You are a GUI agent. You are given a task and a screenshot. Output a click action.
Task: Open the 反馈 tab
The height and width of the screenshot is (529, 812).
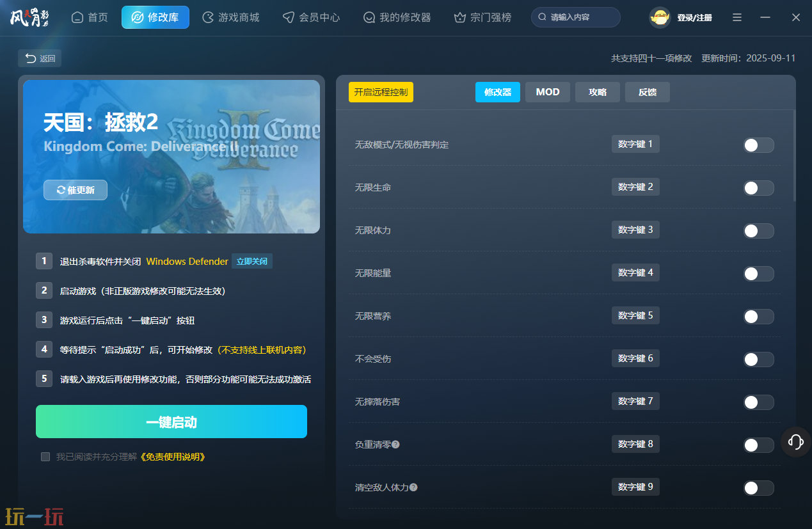(x=648, y=92)
